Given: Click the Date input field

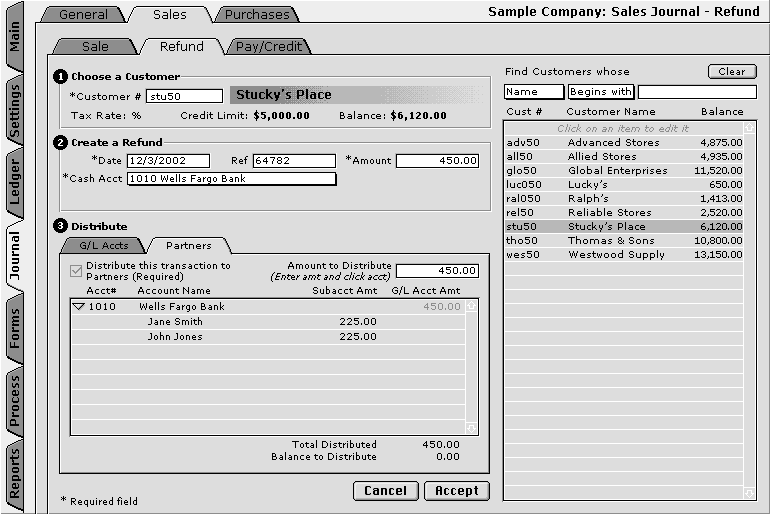Looking at the screenshot, I should coord(168,161).
